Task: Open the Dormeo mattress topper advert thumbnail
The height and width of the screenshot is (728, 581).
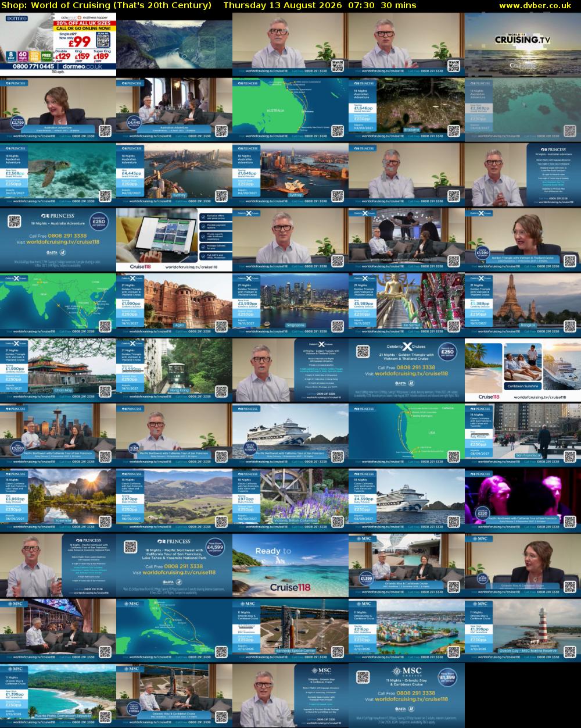Action: pyautogui.click(x=58, y=44)
